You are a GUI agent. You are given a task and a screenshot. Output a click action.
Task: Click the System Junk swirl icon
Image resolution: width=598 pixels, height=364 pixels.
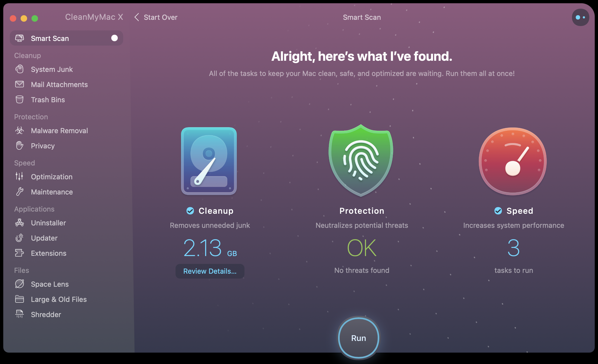pyautogui.click(x=20, y=69)
